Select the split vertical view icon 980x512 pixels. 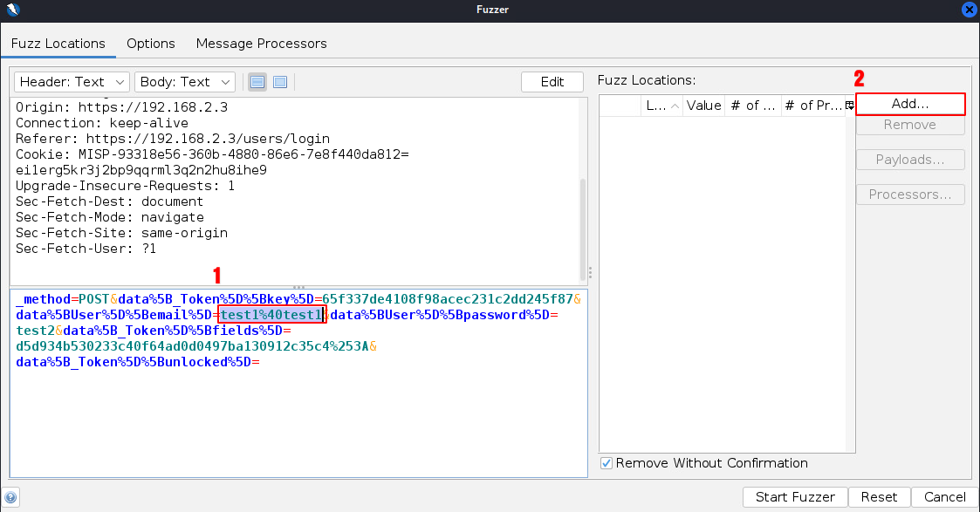(x=257, y=82)
